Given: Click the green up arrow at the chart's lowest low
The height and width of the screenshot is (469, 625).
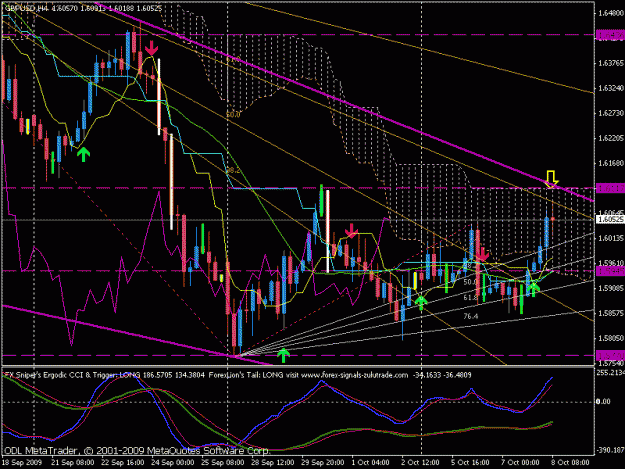Looking at the screenshot, I should 283,355.
